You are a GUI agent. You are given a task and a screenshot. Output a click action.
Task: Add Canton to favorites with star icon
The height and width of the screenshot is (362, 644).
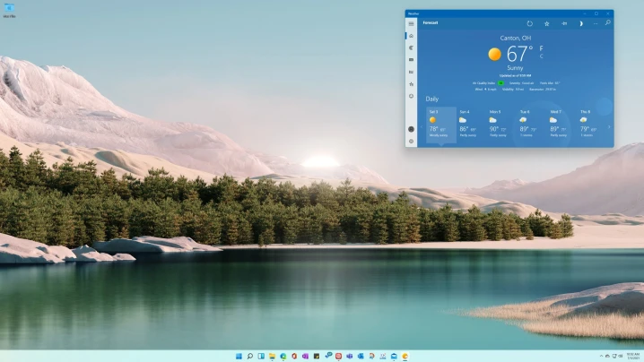pos(546,23)
